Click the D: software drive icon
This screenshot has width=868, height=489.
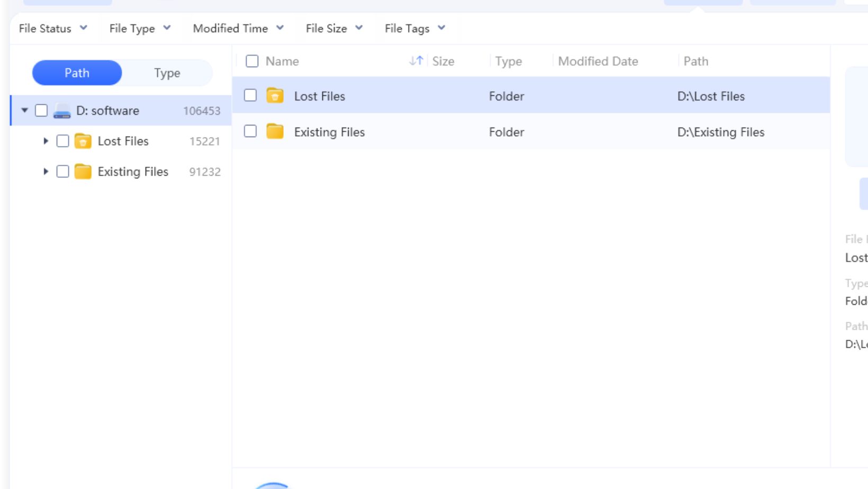(62, 111)
